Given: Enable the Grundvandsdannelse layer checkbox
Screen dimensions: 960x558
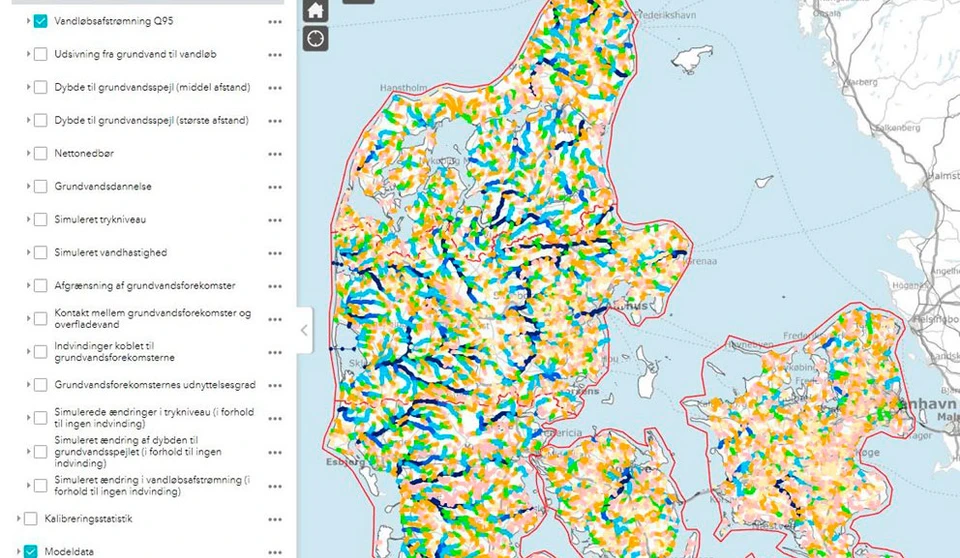Looking at the screenshot, I should click(40, 186).
